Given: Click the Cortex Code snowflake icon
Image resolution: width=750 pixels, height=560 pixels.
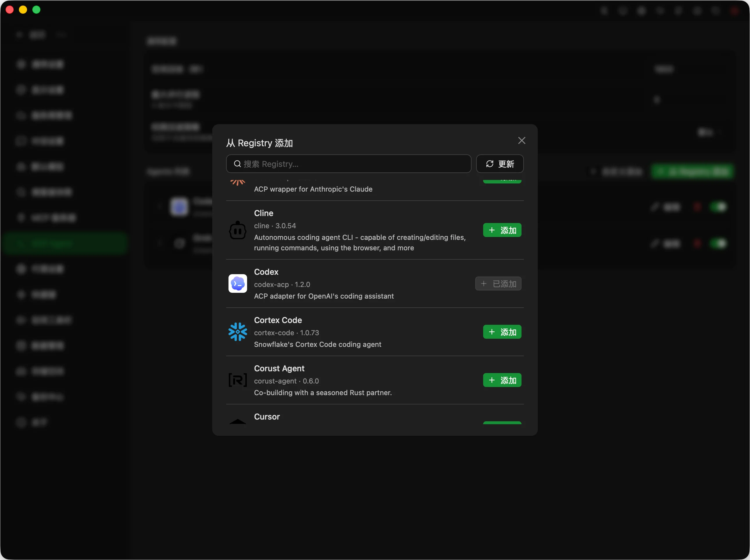Looking at the screenshot, I should pyautogui.click(x=237, y=332).
